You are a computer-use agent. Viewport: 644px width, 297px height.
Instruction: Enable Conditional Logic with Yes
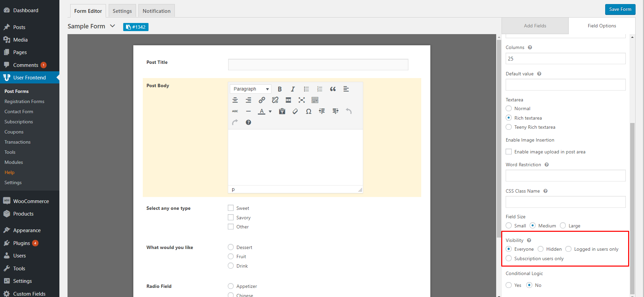coord(509,285)
